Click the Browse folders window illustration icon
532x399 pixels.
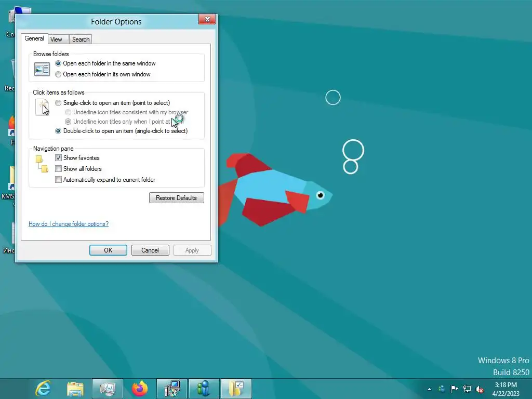coord(42,69)
